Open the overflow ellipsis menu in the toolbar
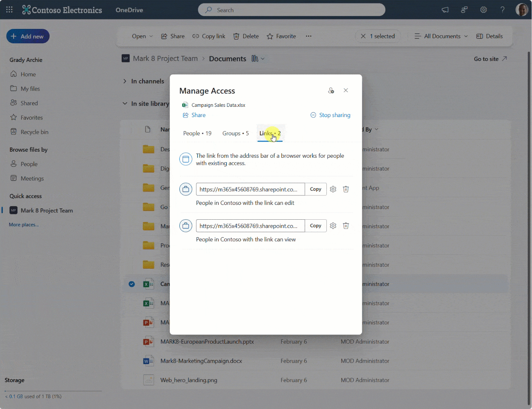This screenshot has width=532, height=409. click(x=309, y=36)
